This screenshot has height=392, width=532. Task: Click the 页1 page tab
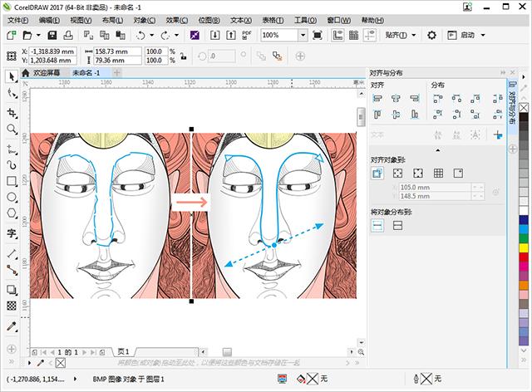tap(124, 352)
